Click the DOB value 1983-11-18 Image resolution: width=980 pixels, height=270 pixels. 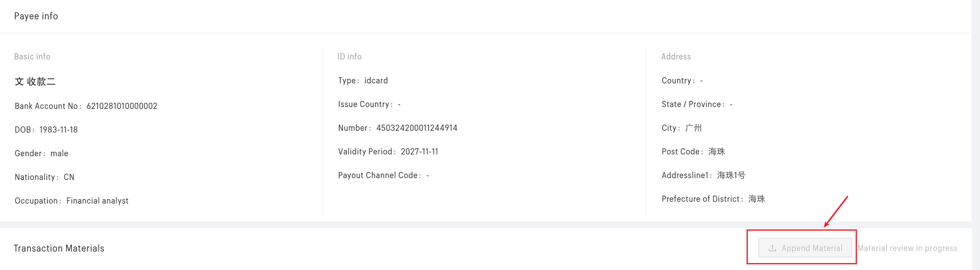[58, 130]
